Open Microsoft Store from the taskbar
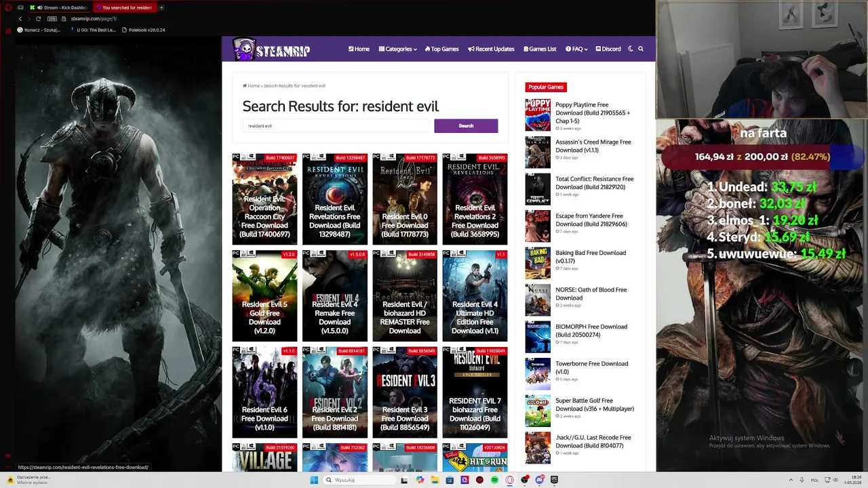The width and height of the screenshot is (868, 488). tap(450, 480)
